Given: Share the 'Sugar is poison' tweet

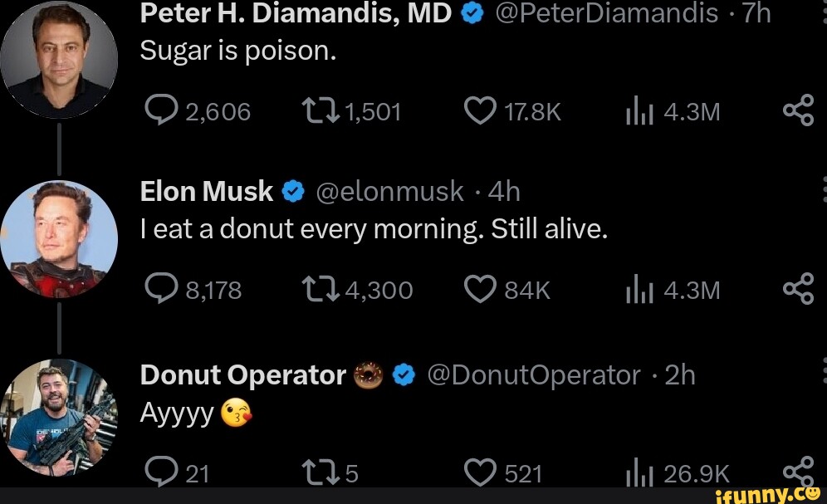Looking at the screenshot, I should [x=800, y=109].
